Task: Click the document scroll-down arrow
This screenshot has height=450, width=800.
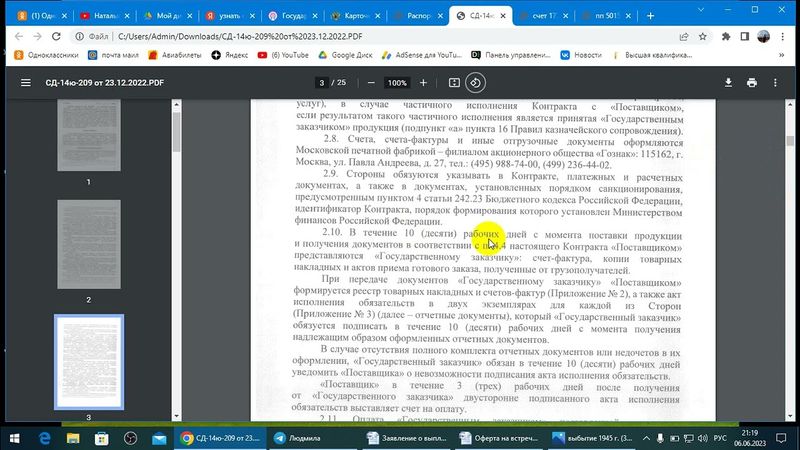Action: pyautogui.click(x=790, y=416)
